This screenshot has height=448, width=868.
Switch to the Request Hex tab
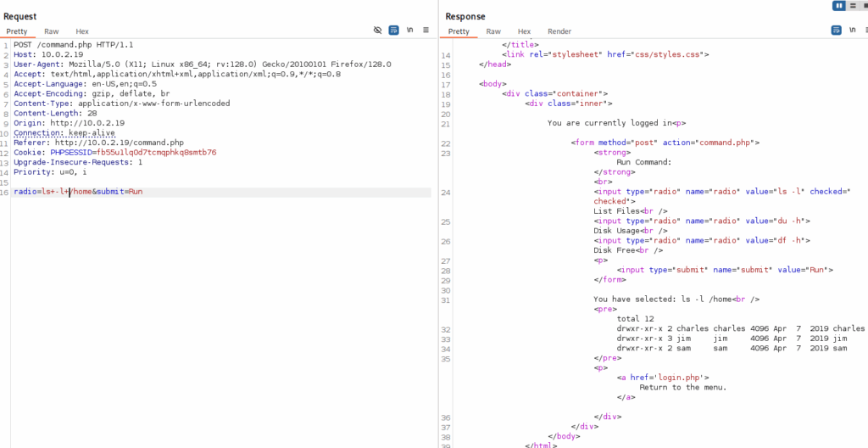click(82, 31)
